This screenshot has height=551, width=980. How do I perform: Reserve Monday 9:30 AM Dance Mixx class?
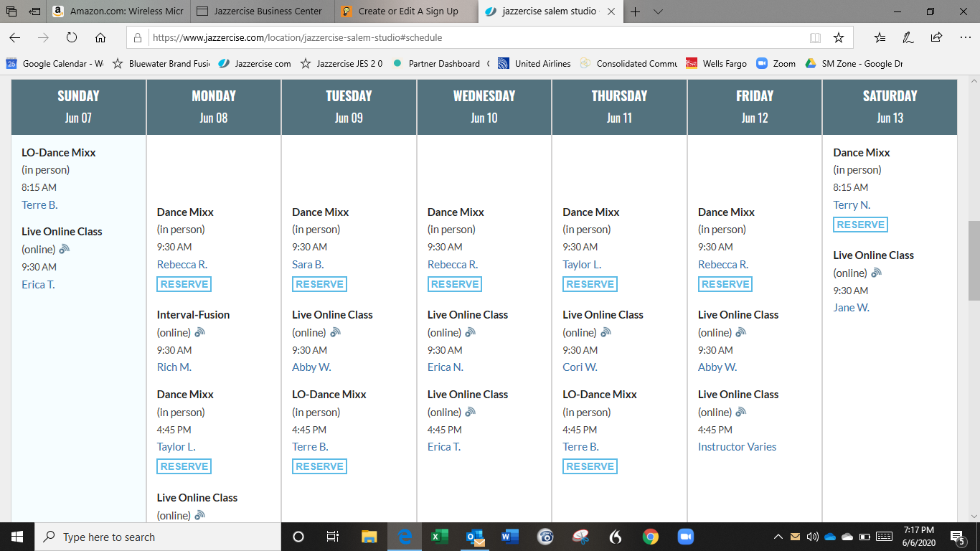[x=184, y=285]
